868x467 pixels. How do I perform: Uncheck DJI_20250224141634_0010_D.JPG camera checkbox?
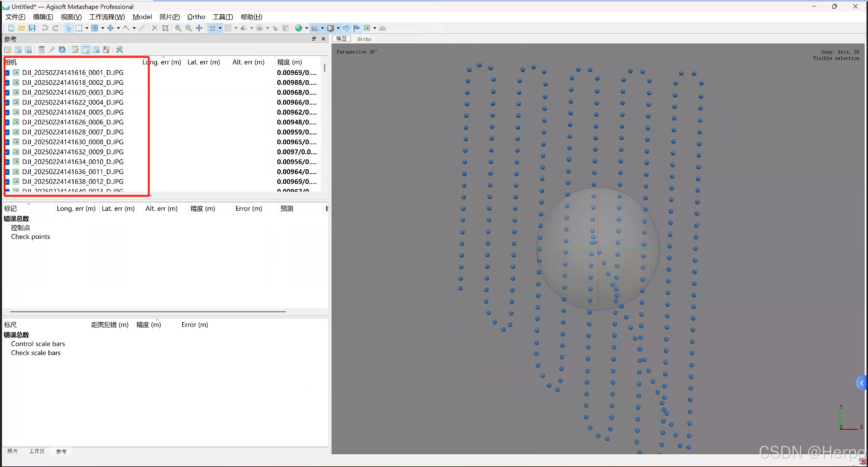pos(7,162)
